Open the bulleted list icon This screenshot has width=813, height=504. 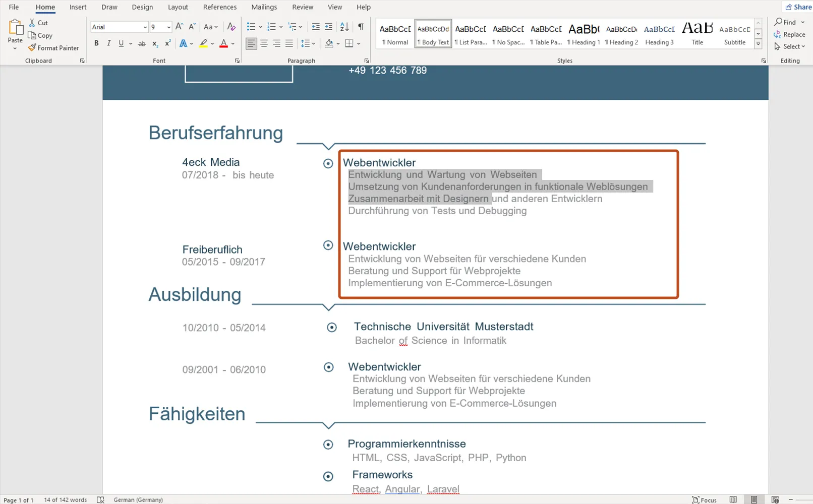click(251, 27)
